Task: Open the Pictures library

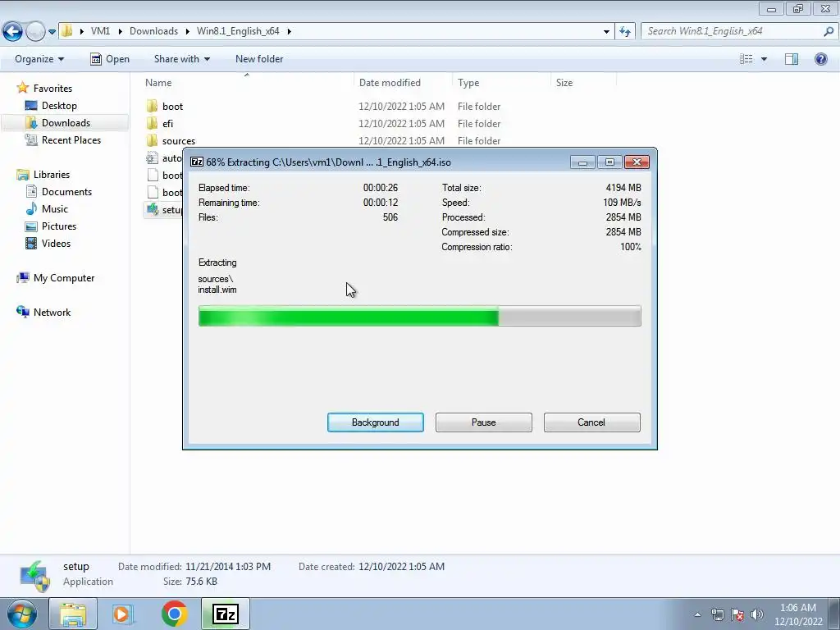Action: 59,226
